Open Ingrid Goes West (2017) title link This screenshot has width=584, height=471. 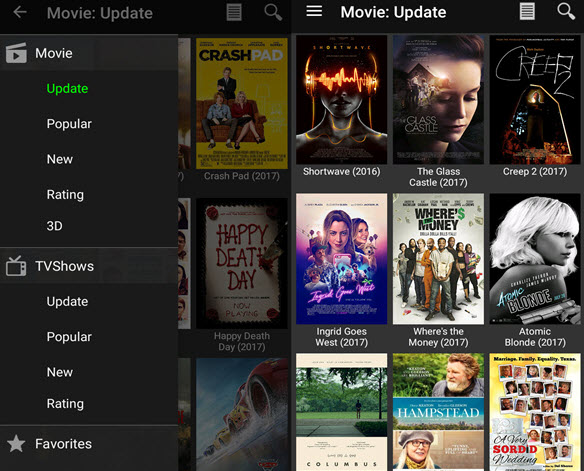[x=342, y=337]
